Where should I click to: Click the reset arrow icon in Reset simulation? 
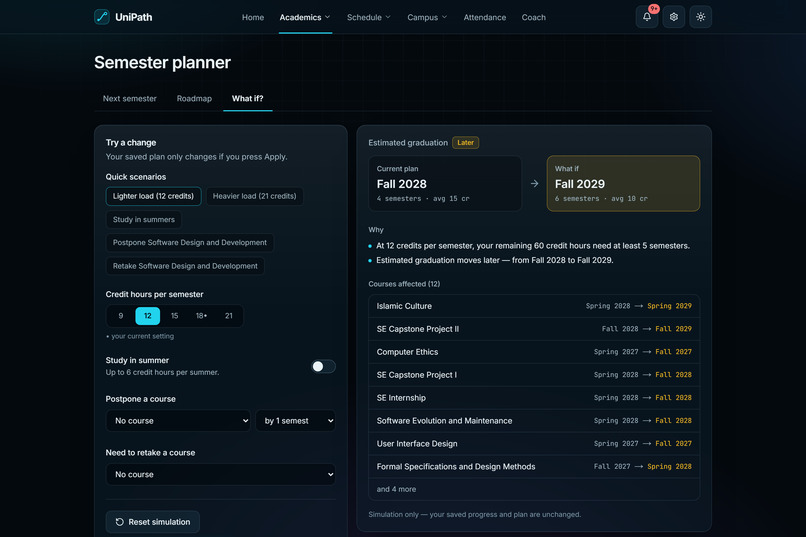click(119, 522)
